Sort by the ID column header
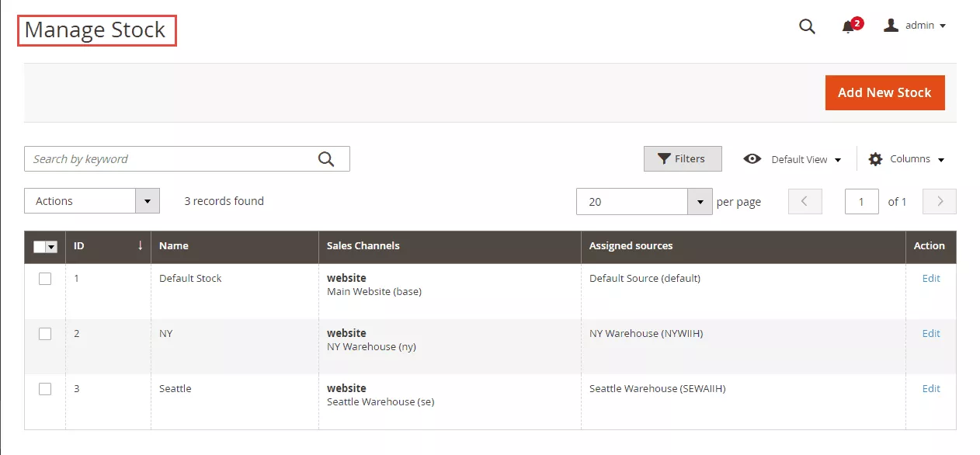The width and height of the screenshot is (980, 455). [108, 246]
